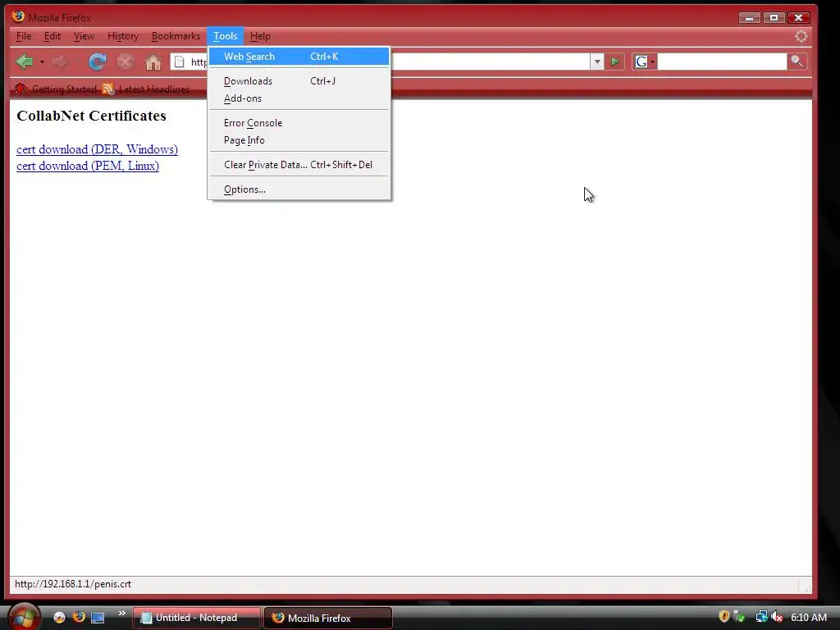Viewport: 840px width, 630px height.
Task: Click the stop loading icon
Action: [126, 62]
